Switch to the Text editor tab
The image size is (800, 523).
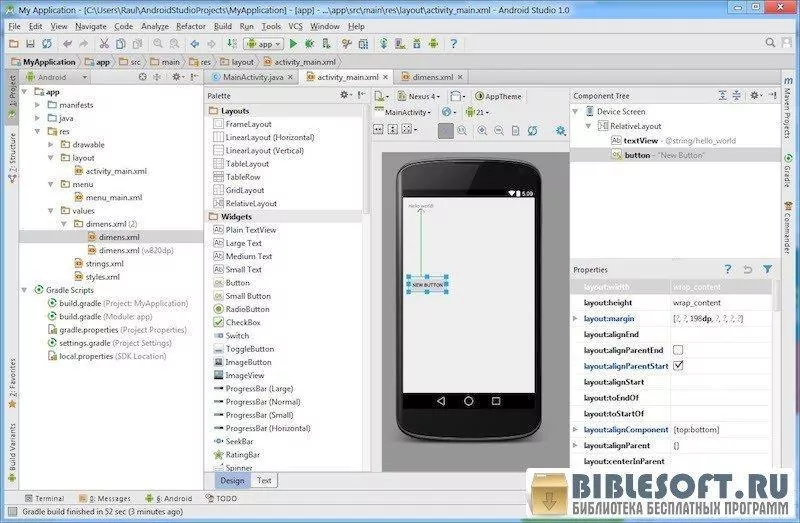click(264, 480)
